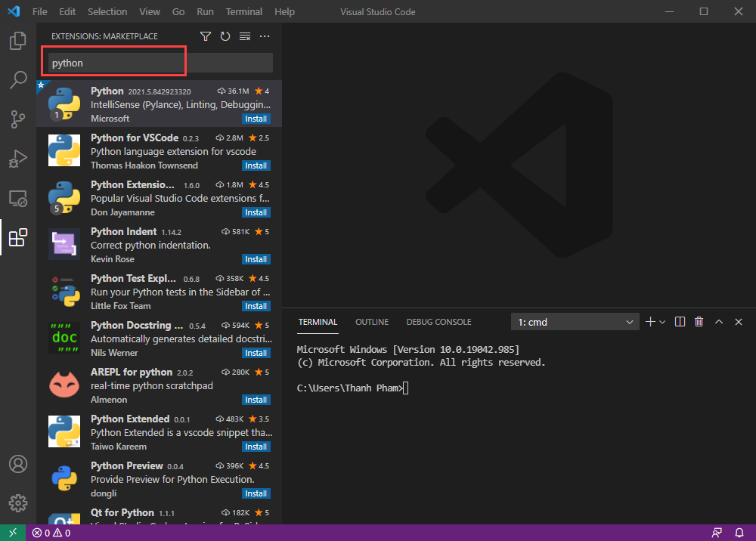Viewport: 756px width, 541px height.
Task: Install Don Jayamanne's Python Extension Pack
Action: click(256, 212)
